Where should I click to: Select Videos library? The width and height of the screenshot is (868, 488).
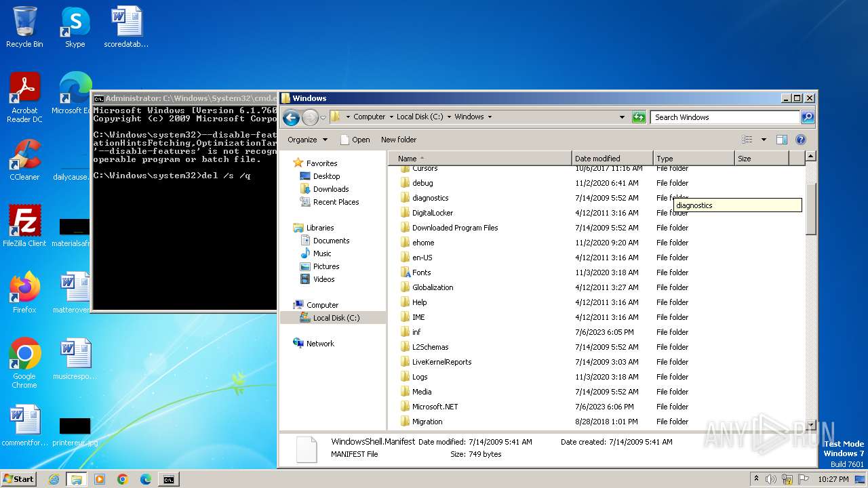(323, 279)
